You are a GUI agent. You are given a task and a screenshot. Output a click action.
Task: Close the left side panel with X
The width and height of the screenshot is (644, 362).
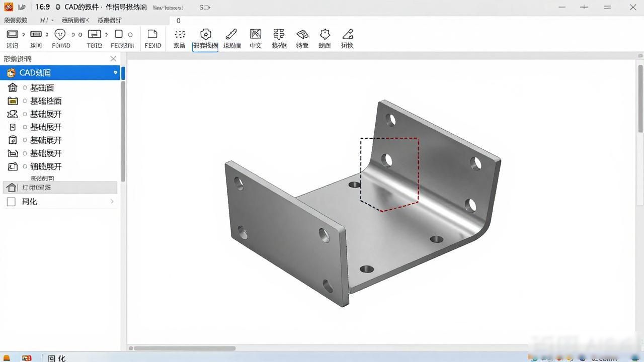(x=113, y=59)
